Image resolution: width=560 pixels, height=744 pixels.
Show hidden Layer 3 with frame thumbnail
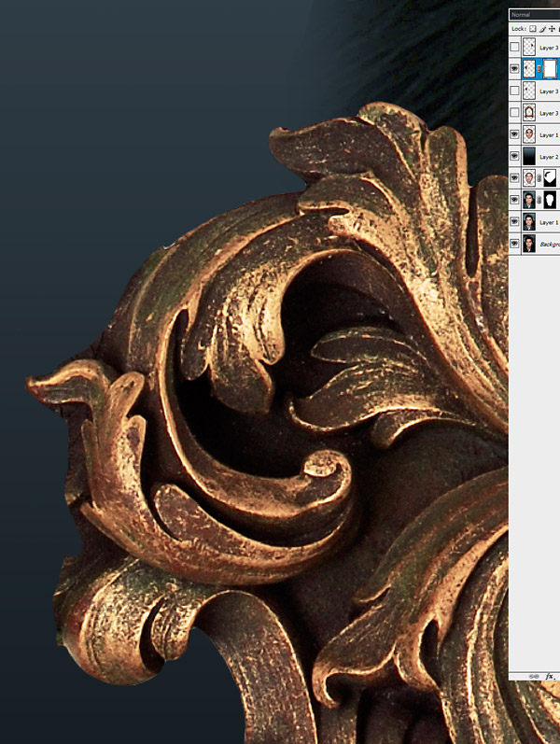(x=514, y=113)
